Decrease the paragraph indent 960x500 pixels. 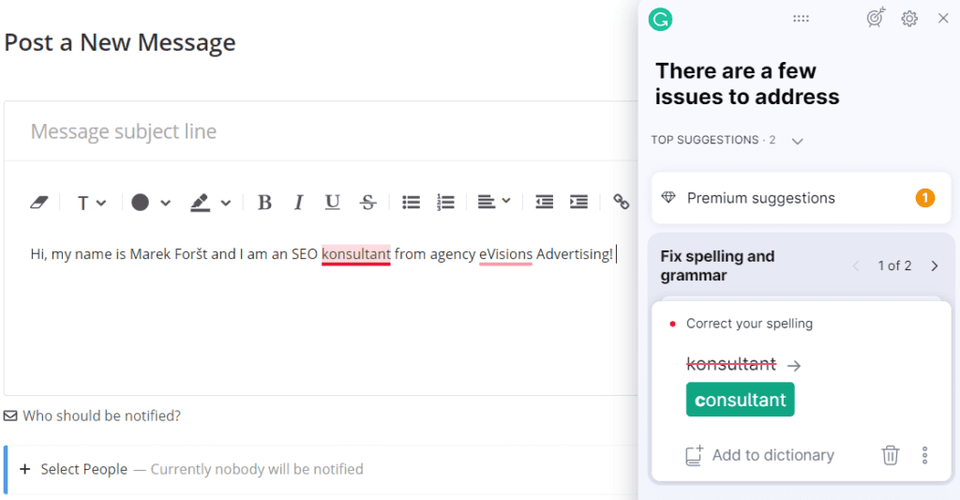click(544, 202)
